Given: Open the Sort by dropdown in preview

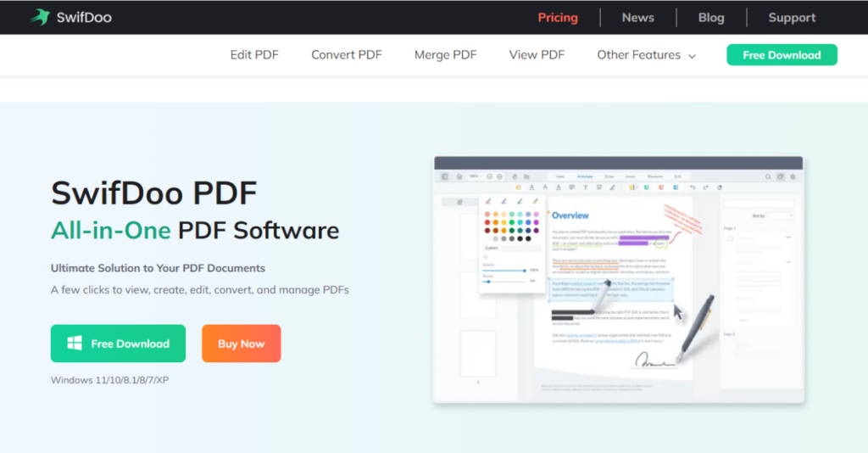Looking at the screenshot, I should click(781, 215).
